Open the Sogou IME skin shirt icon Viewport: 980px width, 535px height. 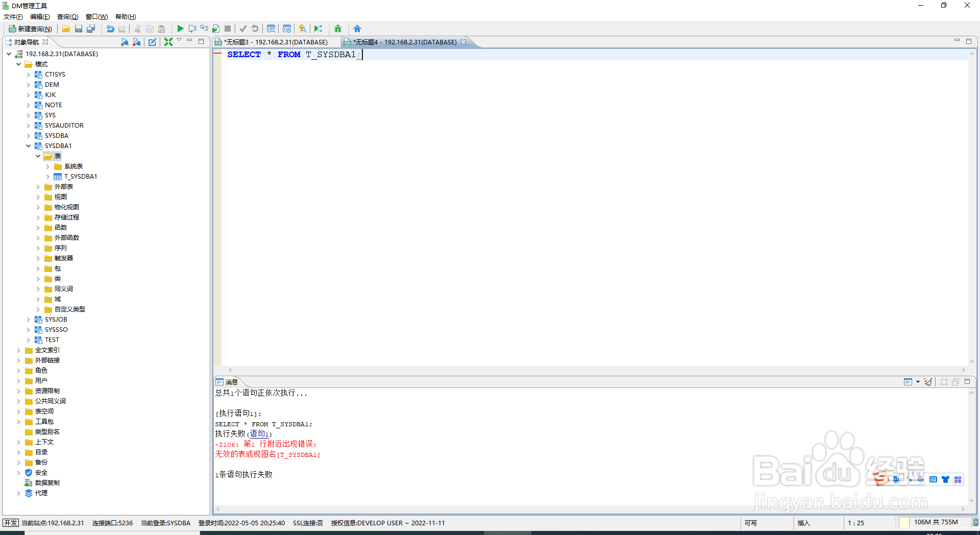(945, 479)
